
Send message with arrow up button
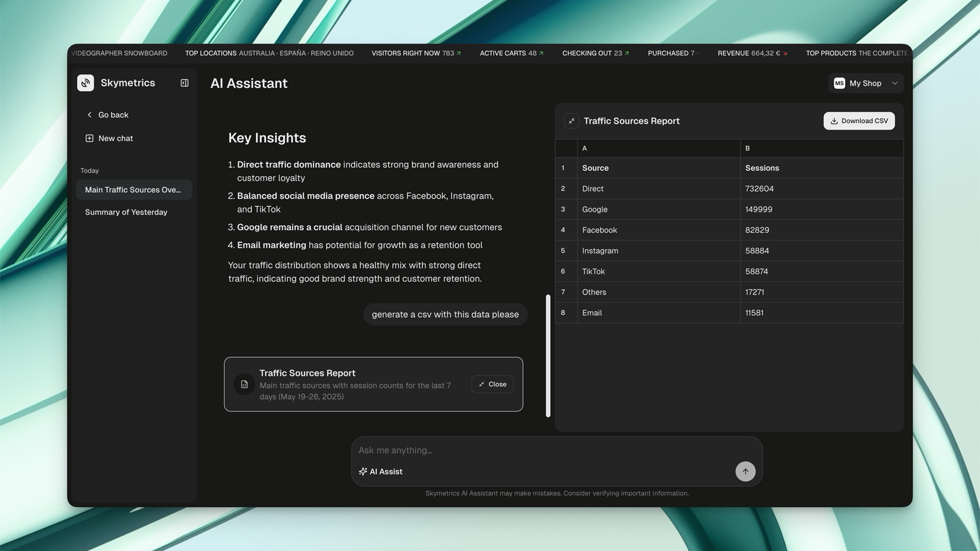(x=745, y=471)
